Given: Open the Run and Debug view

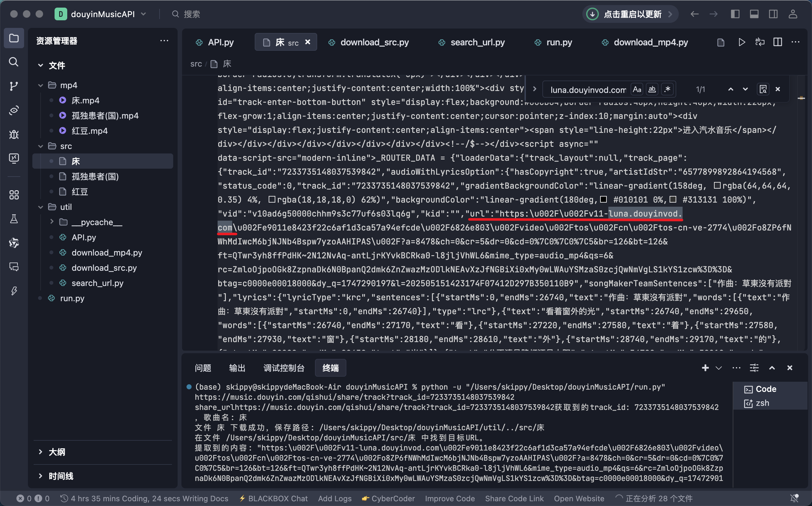Looking at the screenshot, I should (x=14, y=134).
